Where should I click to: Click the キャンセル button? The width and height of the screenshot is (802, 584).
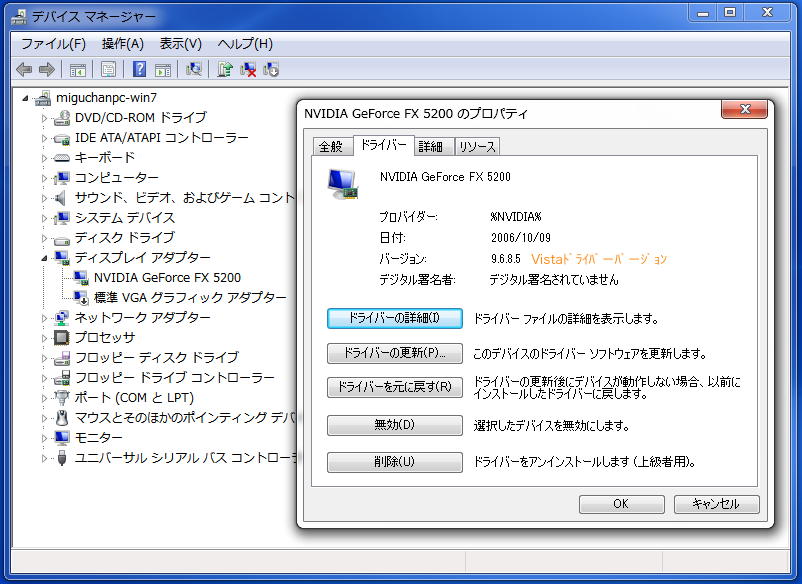(717, 504)
